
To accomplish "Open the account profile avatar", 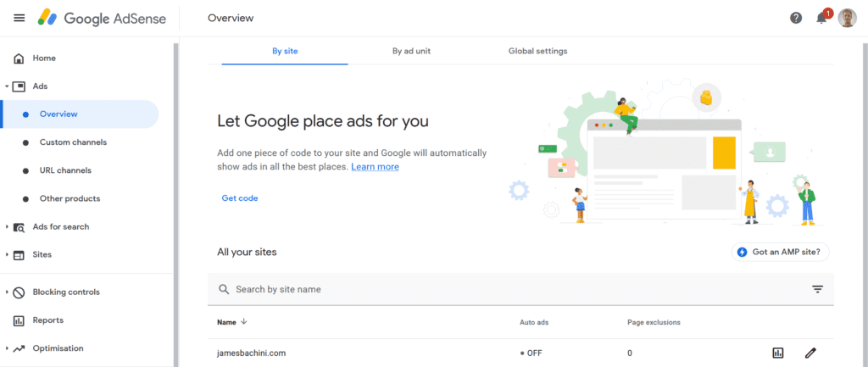I will click(847, 19).
